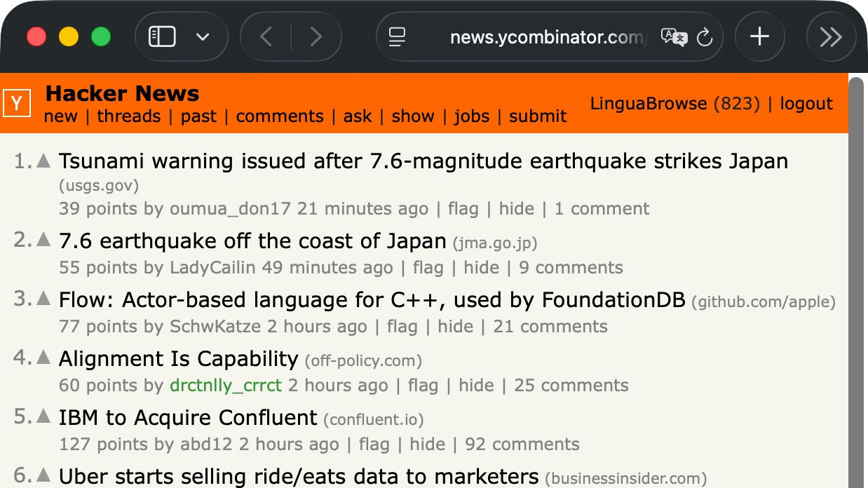Flag the Tsunami warning story

[x=463, y=209]
